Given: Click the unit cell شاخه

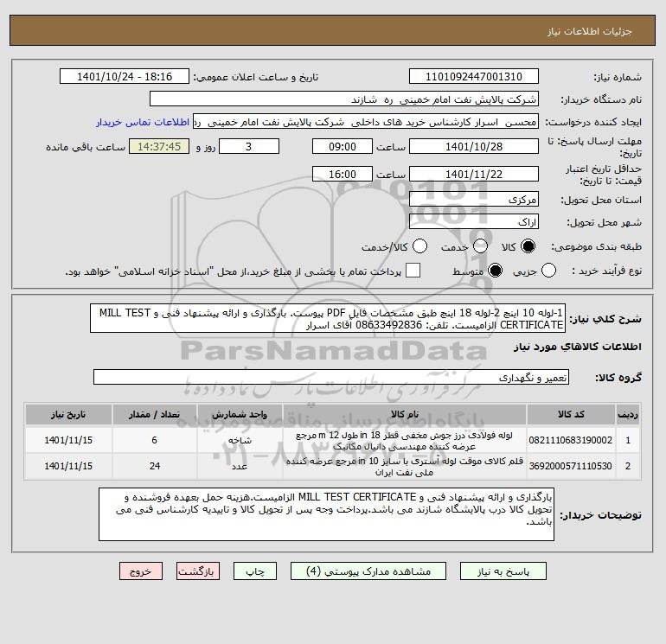Looking at the screenshot, I should (240, 440).
